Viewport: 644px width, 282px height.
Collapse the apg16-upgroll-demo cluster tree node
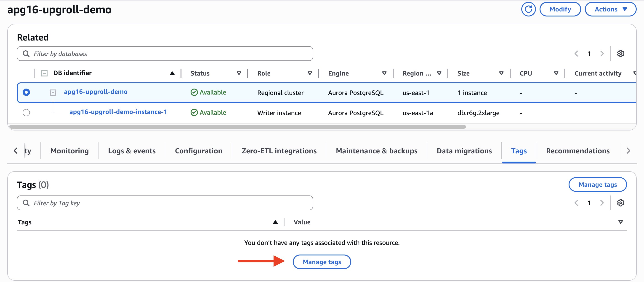point(53,93)
